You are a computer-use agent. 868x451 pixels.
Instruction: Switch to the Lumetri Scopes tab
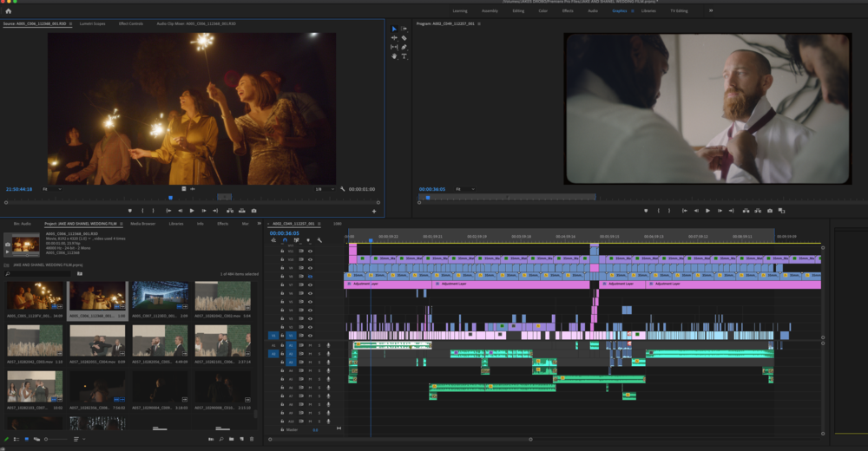click(92, 23)
